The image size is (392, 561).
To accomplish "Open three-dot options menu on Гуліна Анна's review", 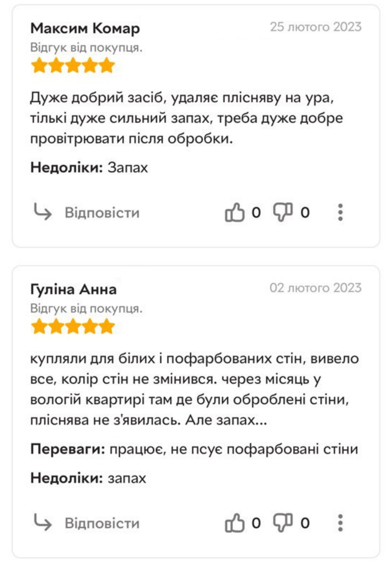I will pos(340,523).
